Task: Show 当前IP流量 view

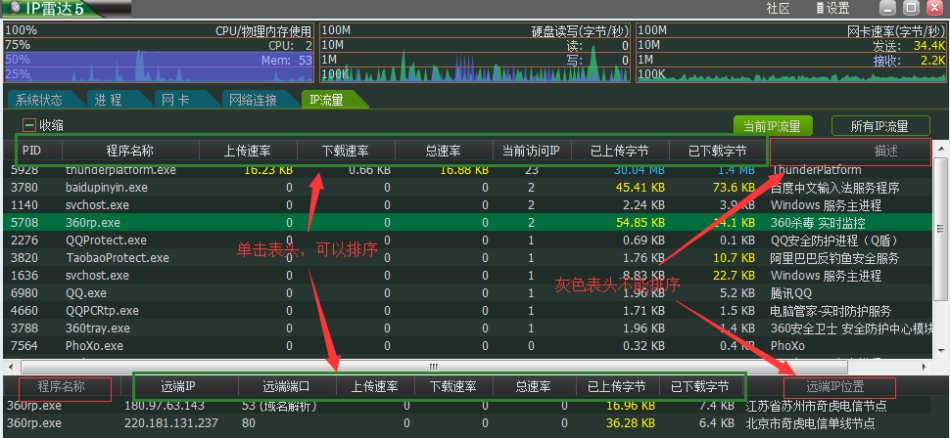Action: pyautogui.click(x=772, y=126)
